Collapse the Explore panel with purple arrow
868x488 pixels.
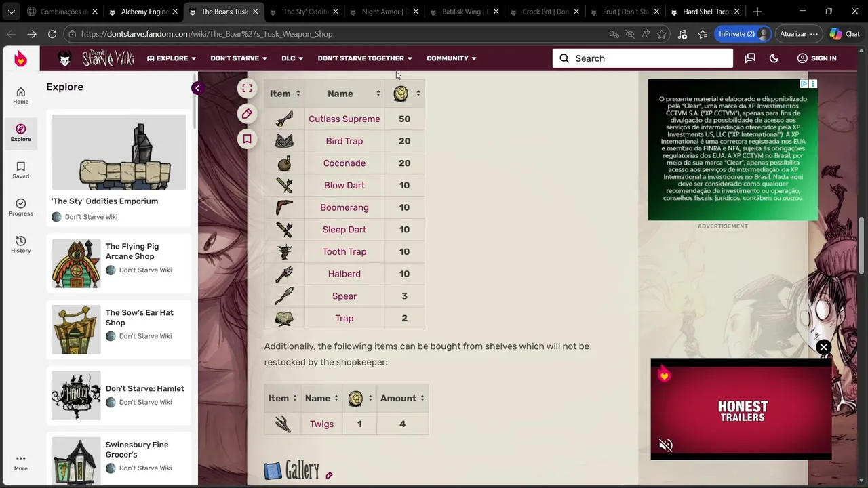point(197,88)
